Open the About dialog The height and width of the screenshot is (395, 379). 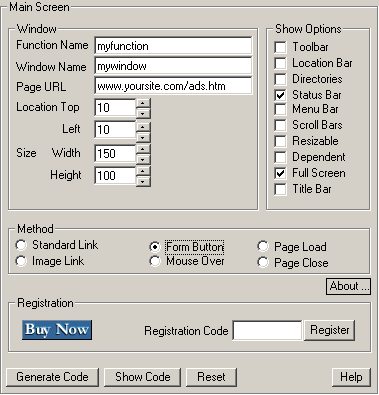pos(348,286)
